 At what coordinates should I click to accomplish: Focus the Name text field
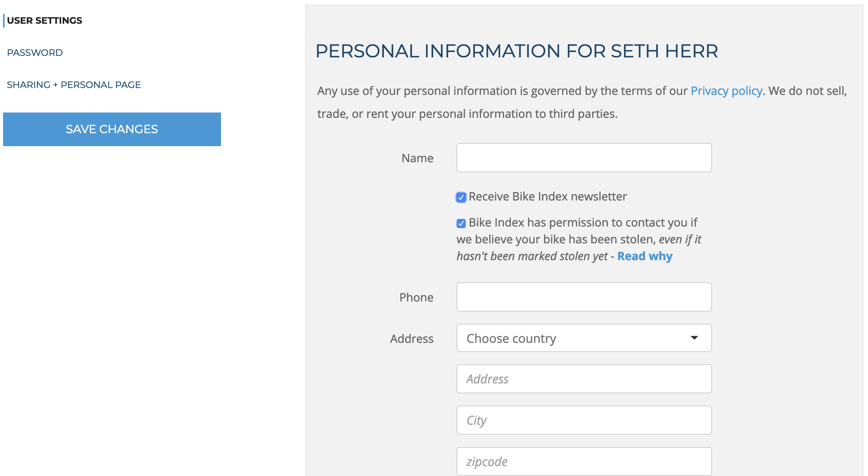point(584,158)
